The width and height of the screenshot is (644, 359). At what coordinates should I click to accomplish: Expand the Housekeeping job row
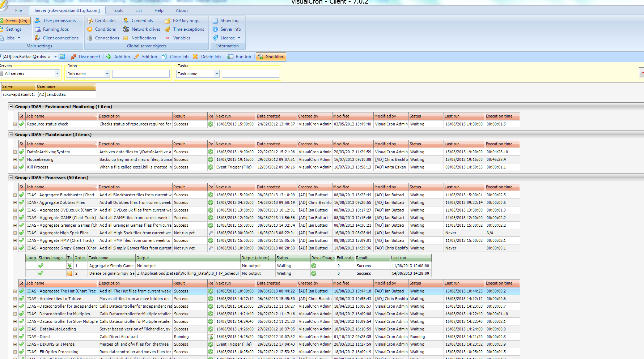[15, 159]
